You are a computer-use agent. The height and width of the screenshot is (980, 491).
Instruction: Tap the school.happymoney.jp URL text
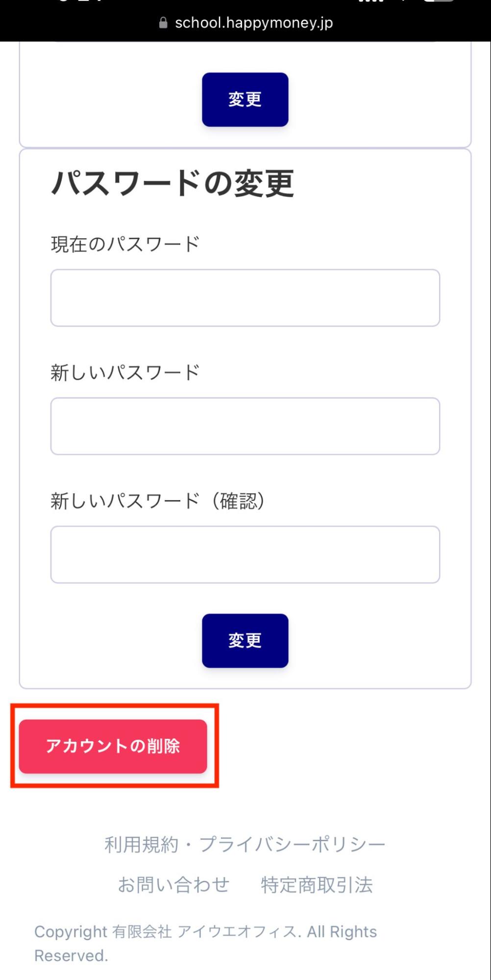point(254,23)
